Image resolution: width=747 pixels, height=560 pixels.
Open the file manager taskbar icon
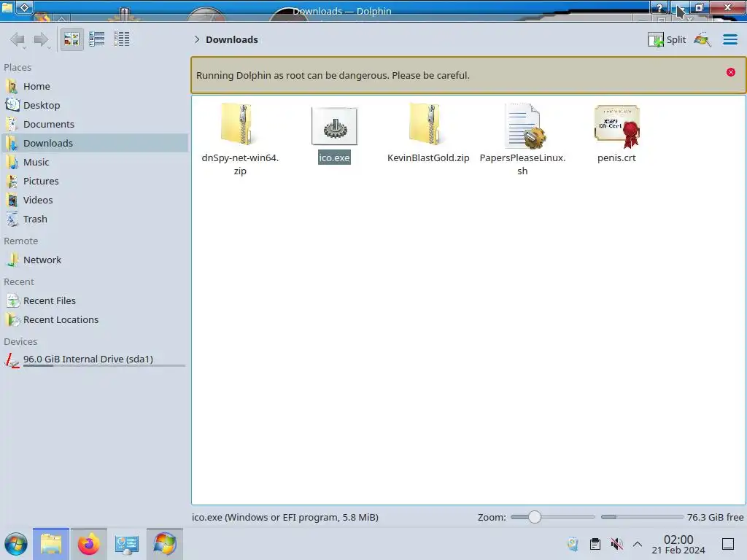pos(51,544)
